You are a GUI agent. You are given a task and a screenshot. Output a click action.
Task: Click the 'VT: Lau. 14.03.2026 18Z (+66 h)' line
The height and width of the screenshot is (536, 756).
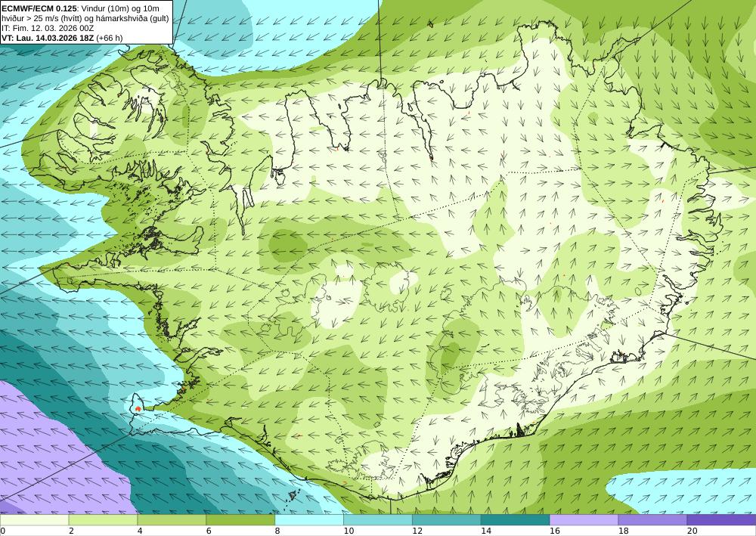(62, 38)
